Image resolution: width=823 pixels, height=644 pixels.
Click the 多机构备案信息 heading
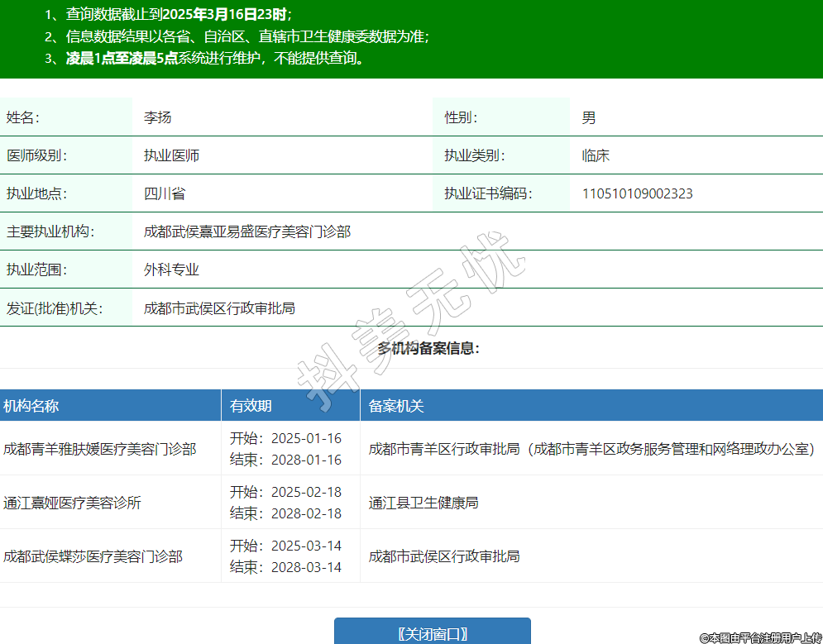[428, 348]
